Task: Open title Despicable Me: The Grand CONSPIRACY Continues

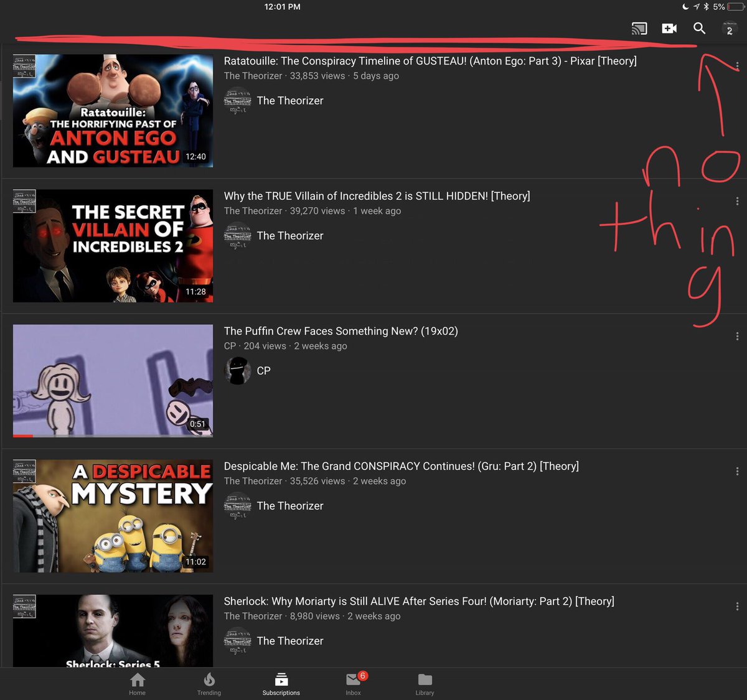Action: click(x=401, y=466)
